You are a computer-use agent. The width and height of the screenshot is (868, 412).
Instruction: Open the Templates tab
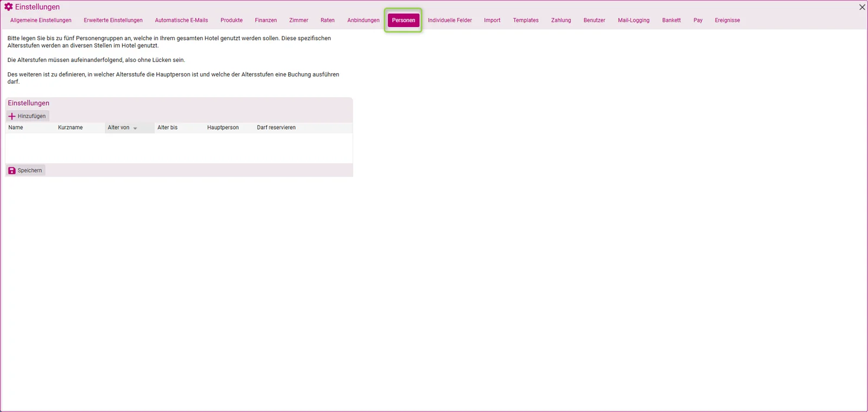526,20
